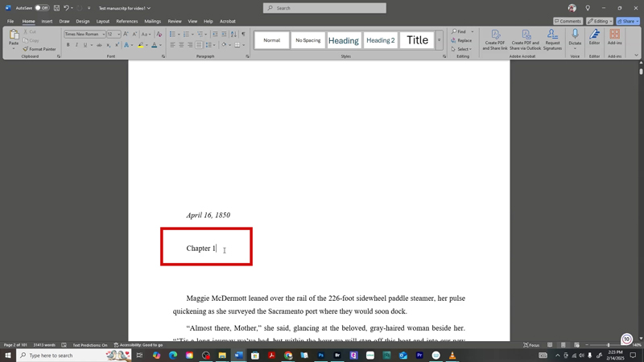Apply yellow text highlight color
Viewport: 644px width, 362px height.
(x=140, y=45)
